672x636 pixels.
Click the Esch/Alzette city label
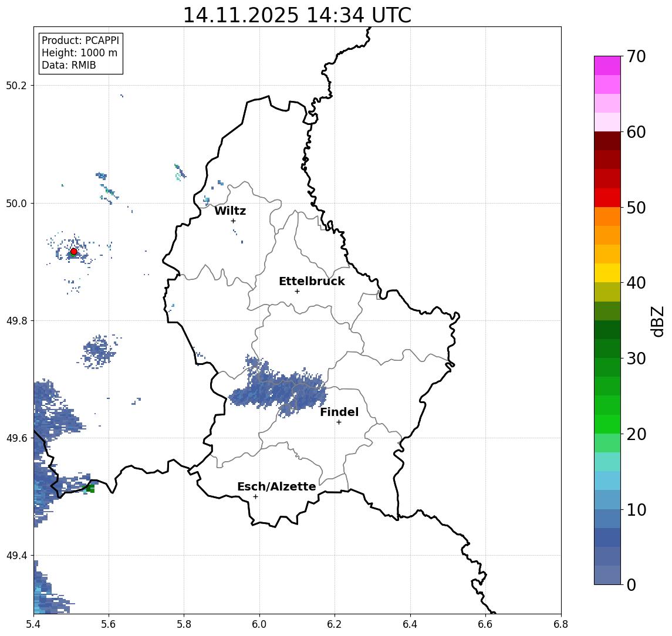tap(276, 487)
